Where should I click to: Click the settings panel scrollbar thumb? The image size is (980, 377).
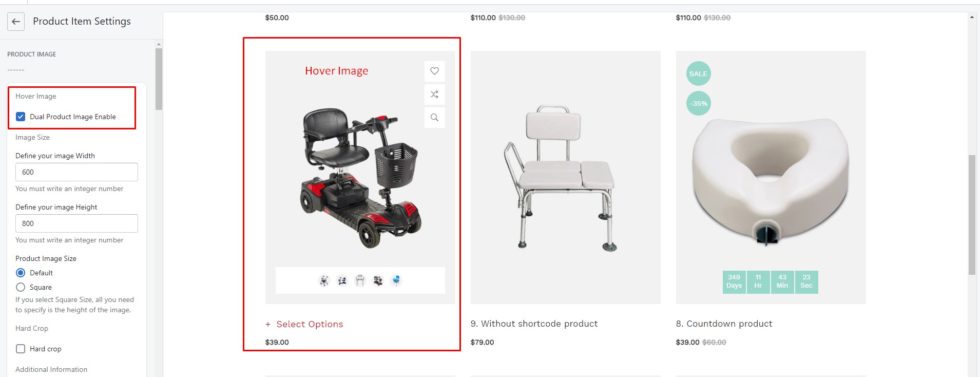159,79
